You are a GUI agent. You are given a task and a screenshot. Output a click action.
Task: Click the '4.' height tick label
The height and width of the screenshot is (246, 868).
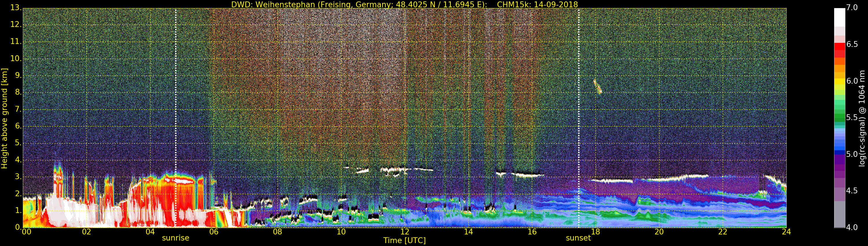pos(18,160)
